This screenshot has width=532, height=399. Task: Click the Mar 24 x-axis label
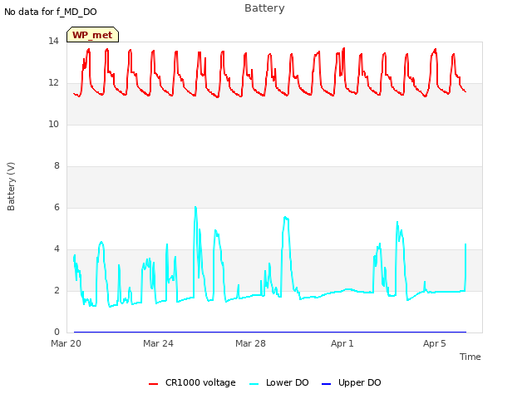click(158, 343)
